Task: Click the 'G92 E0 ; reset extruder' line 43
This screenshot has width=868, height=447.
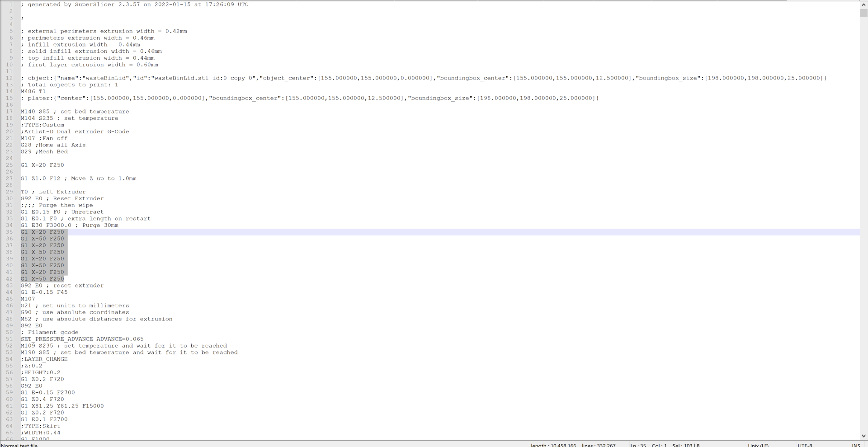Action: pos(62,286)
